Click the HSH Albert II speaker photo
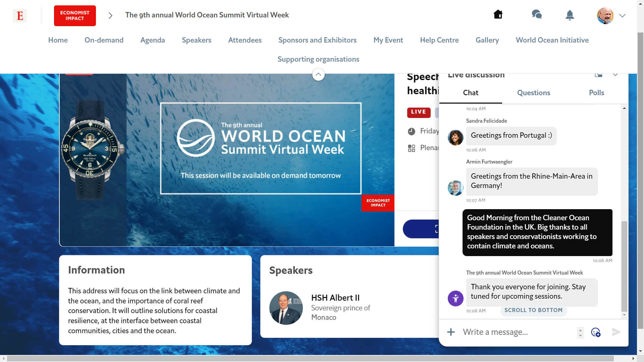Image resolution: width=644 pixels, height=362 pixels. pos(286,308)
